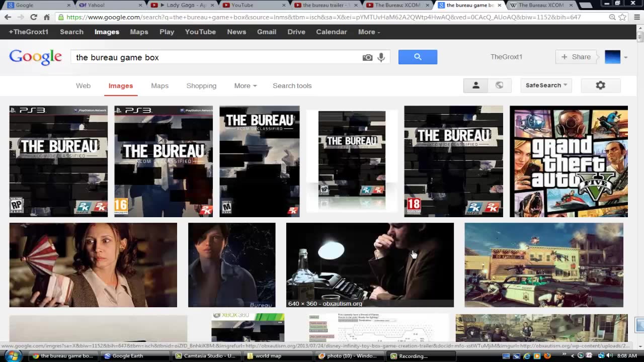Open Calendar in the black bar

click(332, 32)
